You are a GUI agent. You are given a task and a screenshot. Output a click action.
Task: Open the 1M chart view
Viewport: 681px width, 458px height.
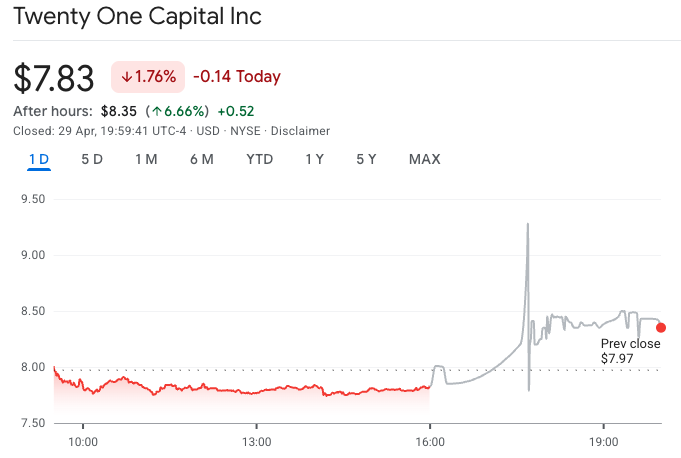click(146, 159)
